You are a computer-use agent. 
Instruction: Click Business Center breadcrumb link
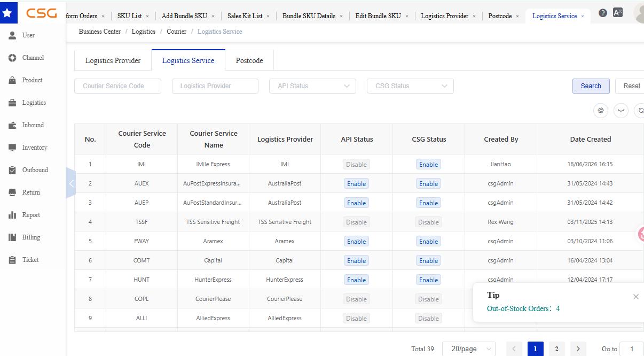(x=100, y=32)
